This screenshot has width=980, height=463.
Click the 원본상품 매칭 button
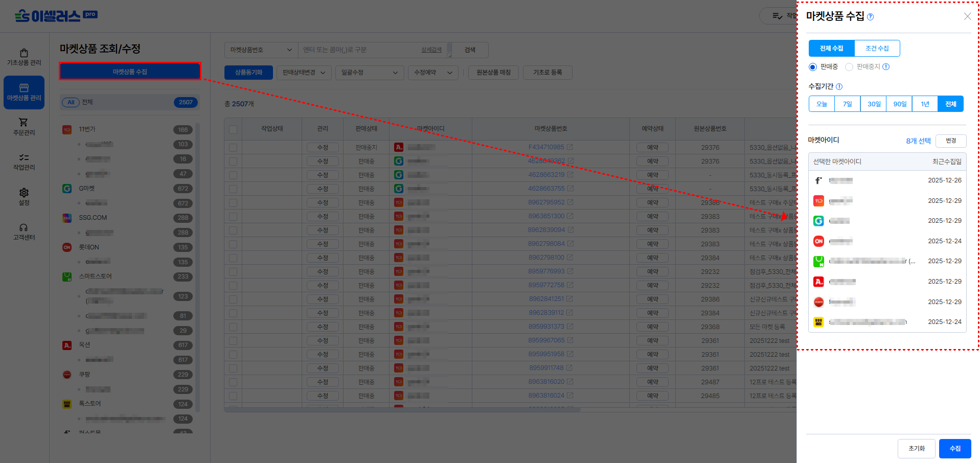click(x=493, y=73)
